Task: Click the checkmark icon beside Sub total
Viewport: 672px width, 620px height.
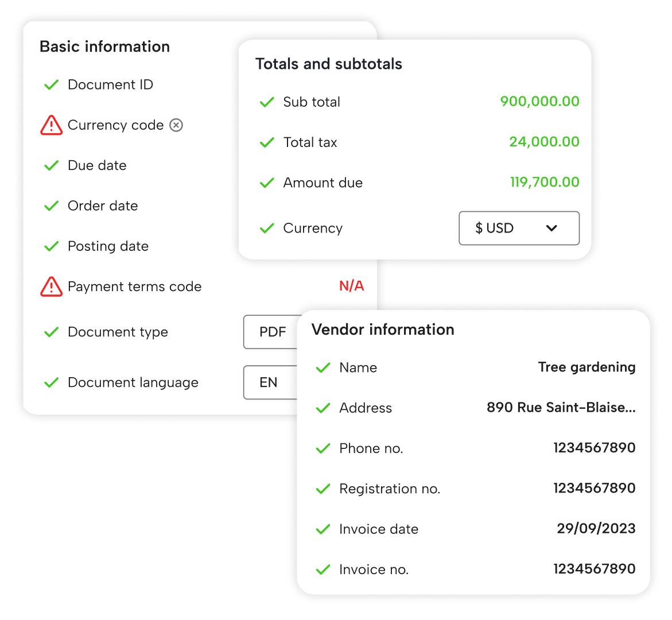Action: pyautogui.click(x=267, y=102)
